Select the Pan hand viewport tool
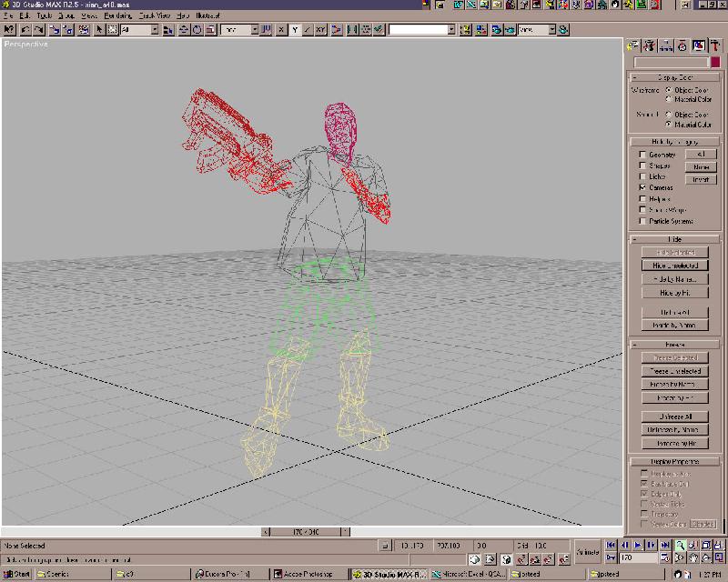This screenshot has height=582, width=728. [693, 557]
